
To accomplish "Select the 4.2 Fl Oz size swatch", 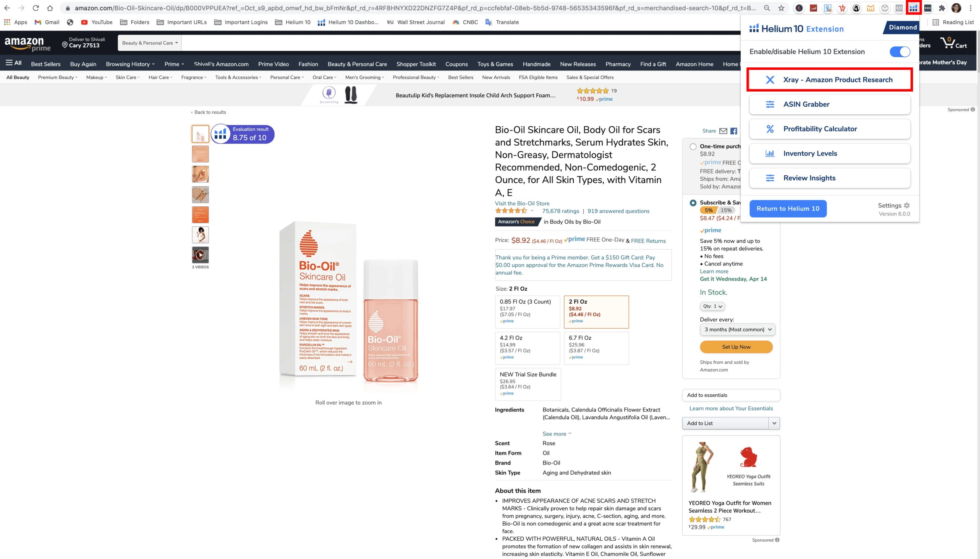I will 527,347.
